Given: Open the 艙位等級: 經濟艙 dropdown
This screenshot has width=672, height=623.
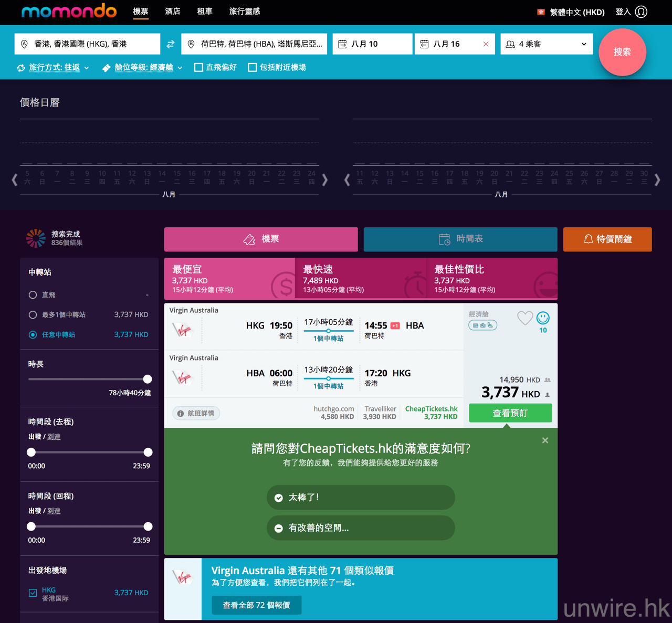Looking at the screenshot, I should pos(143,68).
